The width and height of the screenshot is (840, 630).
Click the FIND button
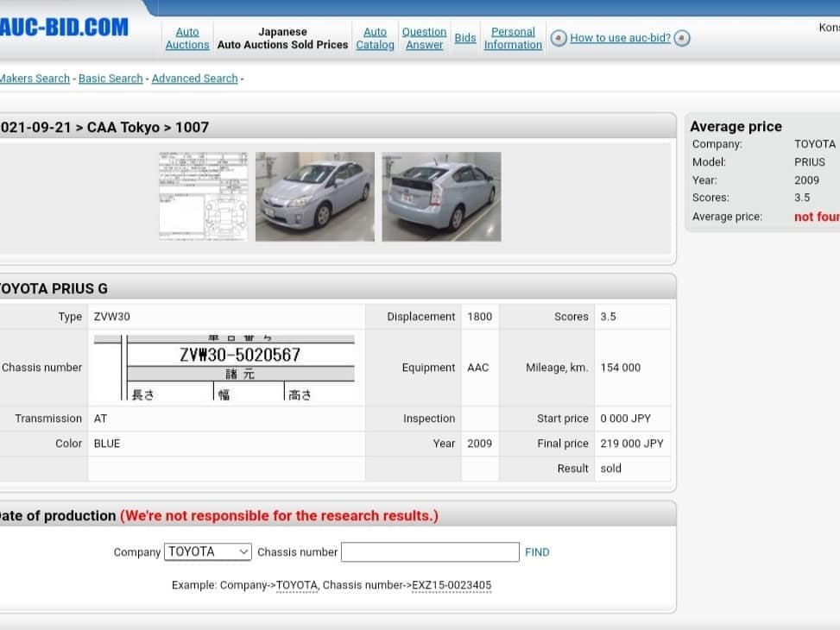pos(537,552)
